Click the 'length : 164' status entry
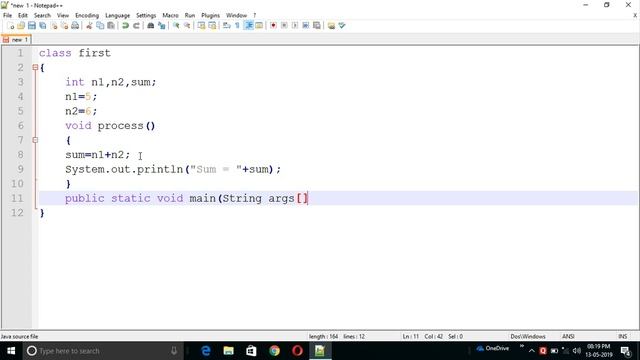The image size is (640, 360). 323,337
